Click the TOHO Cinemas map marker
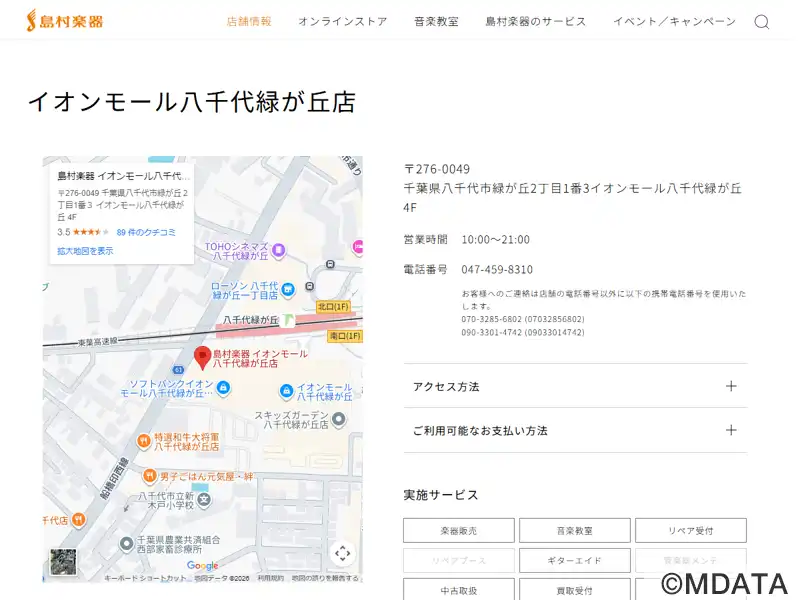800x600 pixels. [279, 249]
